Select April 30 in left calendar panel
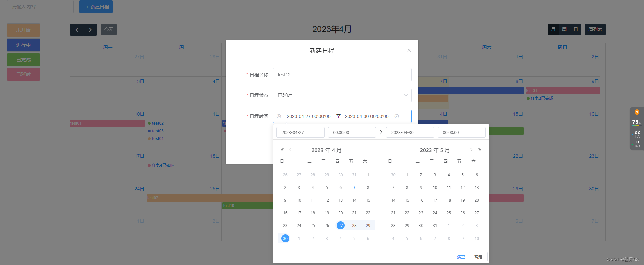Screen dimensions: 644x265 pos(285,238)
